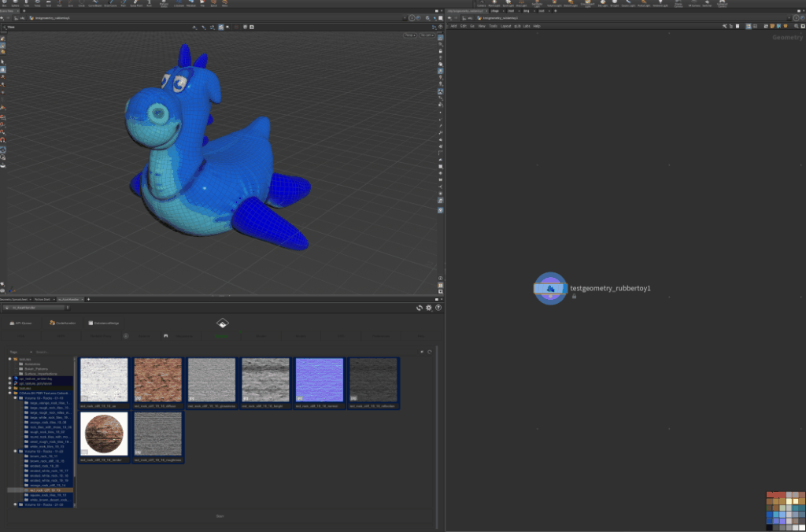
Task: Open the CodeHandler tool
Action: pos(63,323)
